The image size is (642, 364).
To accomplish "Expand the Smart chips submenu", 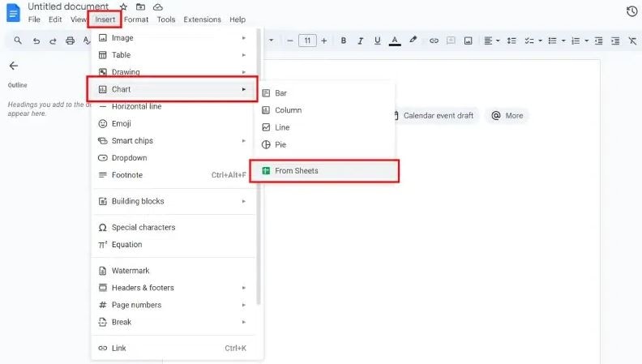I will pos(173,140).
